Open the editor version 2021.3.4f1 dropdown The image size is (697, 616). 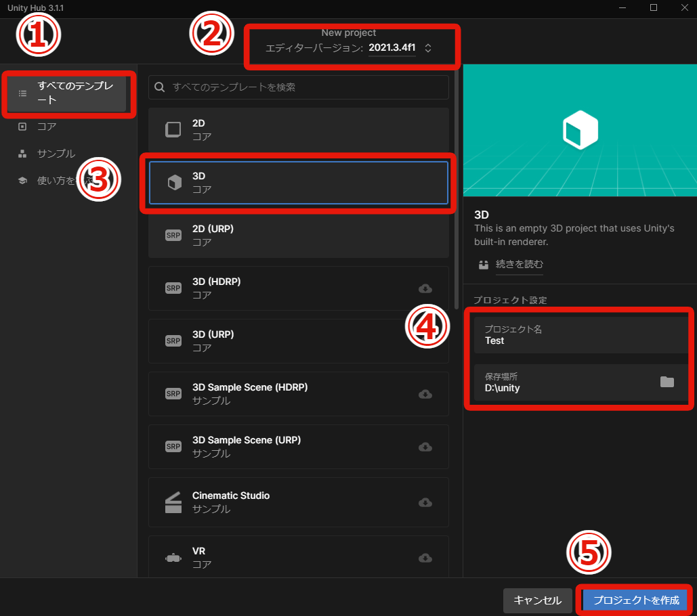(392, 47)
